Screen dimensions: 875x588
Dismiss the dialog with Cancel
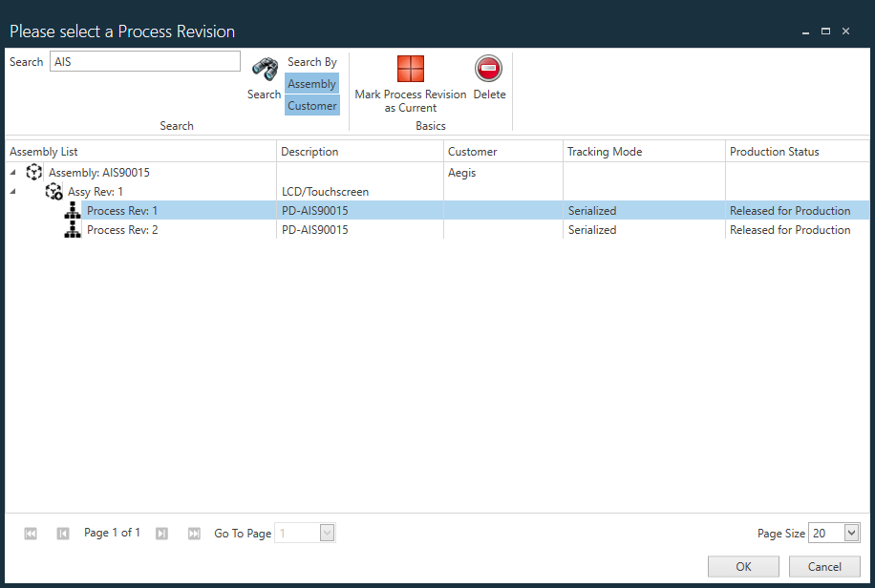pyautogui.click(x=824, y=566)
